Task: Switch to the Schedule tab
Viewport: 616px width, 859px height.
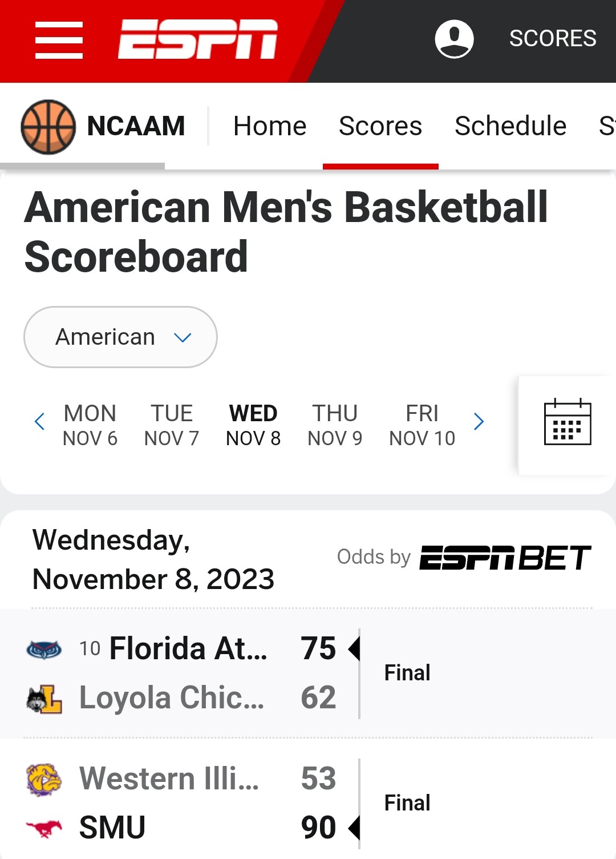Action: (510, 126)
